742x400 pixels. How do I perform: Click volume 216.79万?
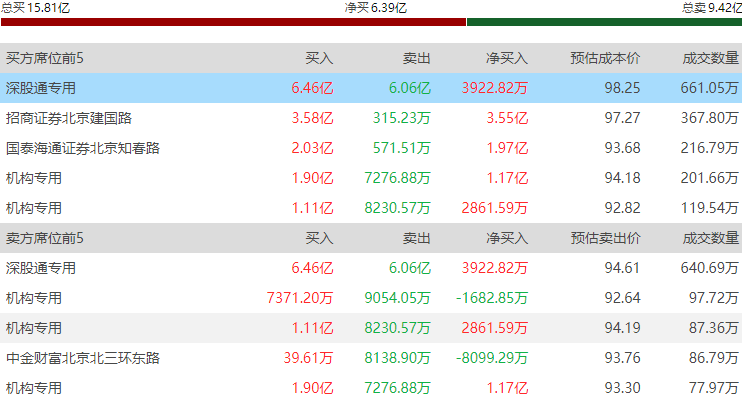click(x=709, y=148)
